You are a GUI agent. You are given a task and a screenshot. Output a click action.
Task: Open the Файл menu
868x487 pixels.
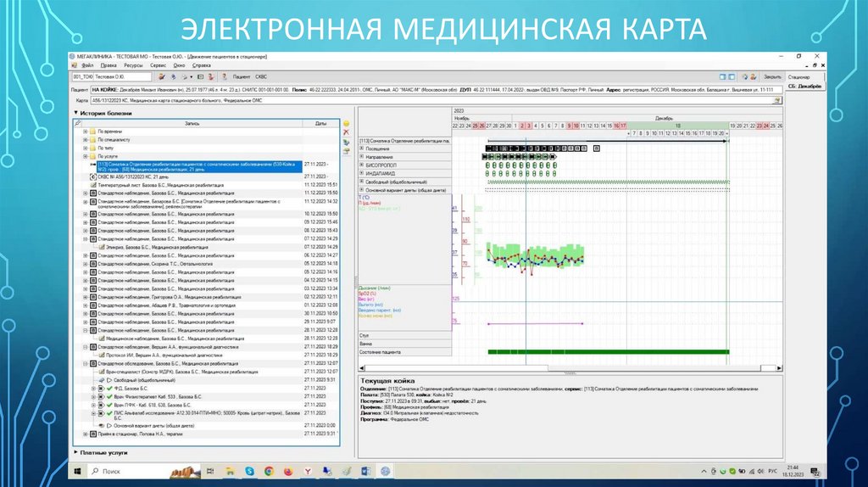tap(87, 64)
